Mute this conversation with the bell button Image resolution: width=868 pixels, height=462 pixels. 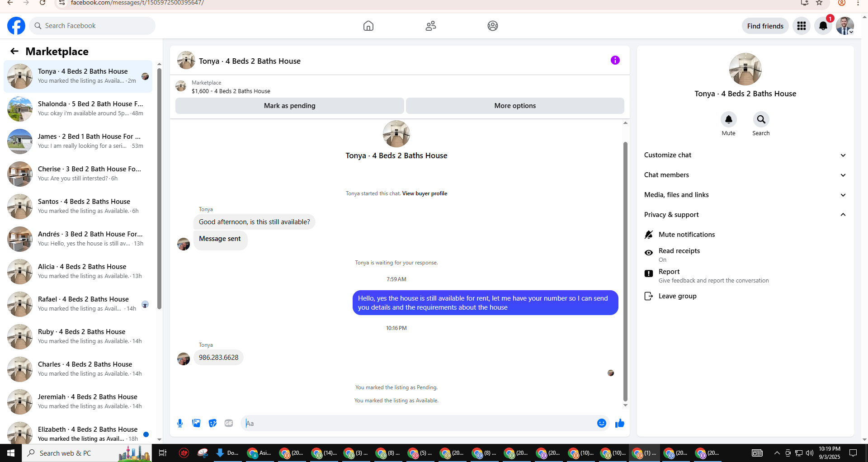pyautogui.click(x=729, y=119)
